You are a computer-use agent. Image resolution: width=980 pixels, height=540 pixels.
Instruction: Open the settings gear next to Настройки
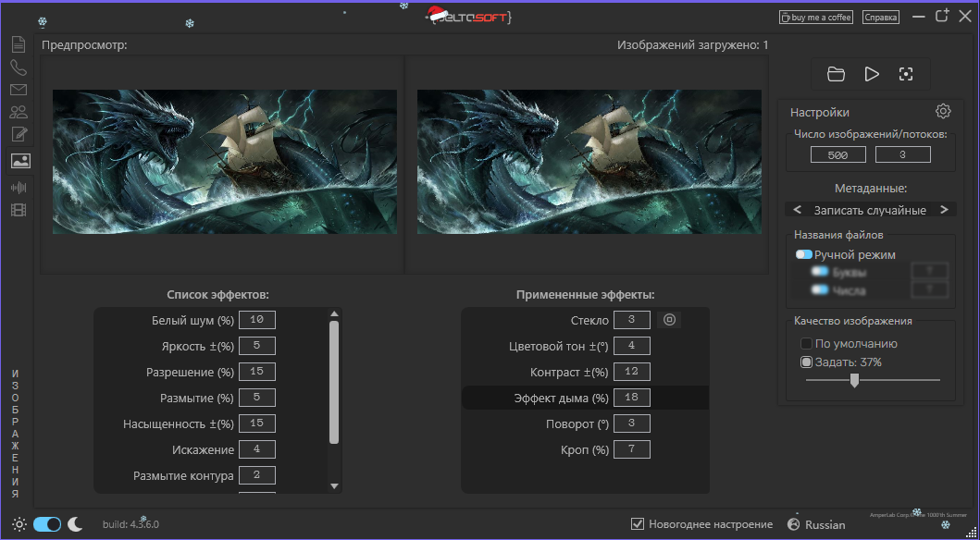[943, 112]
